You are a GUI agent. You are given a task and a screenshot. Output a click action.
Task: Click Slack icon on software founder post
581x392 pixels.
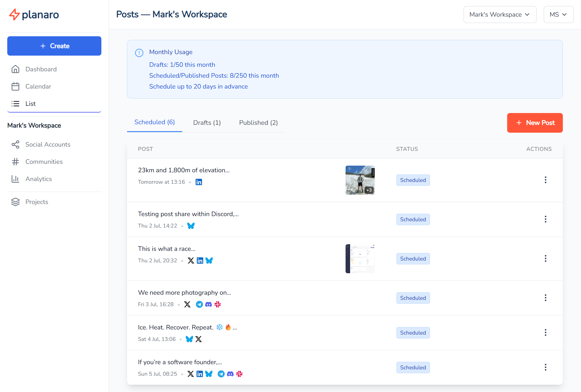pos(239,374)
